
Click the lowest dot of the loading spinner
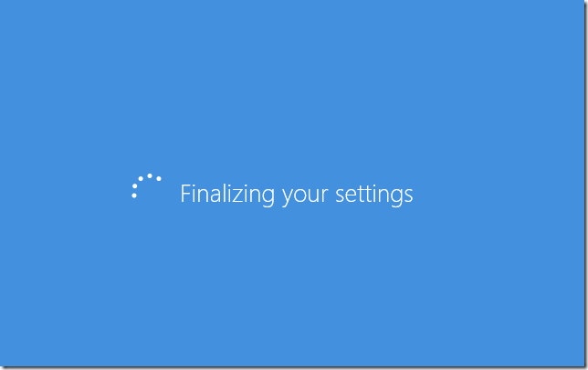pos(134,196)
